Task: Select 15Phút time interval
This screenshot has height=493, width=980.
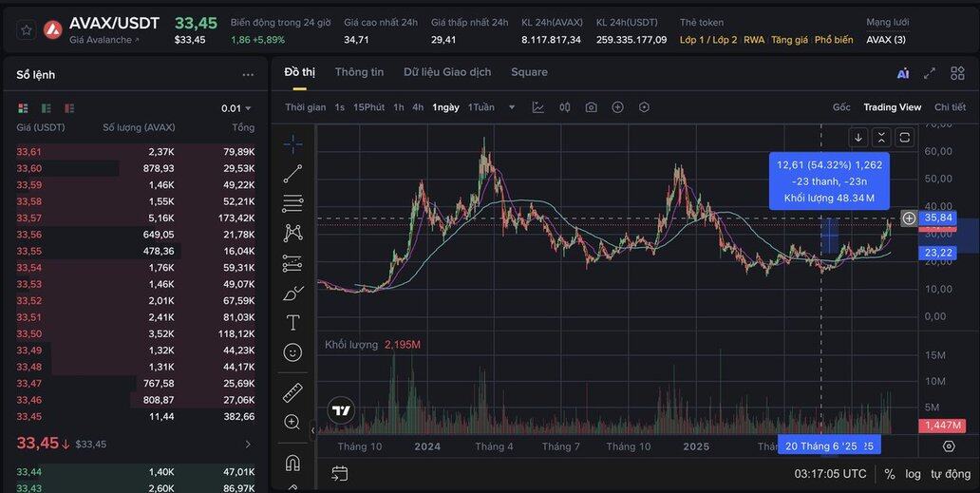Action: pos(368,107)
